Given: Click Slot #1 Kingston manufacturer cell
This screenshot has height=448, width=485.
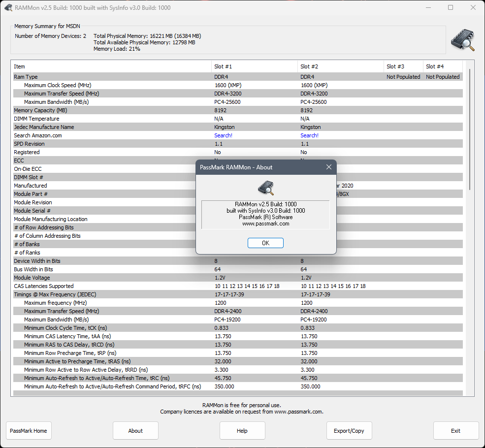Looking at the screenshot, I should click(x=224, y=127).
